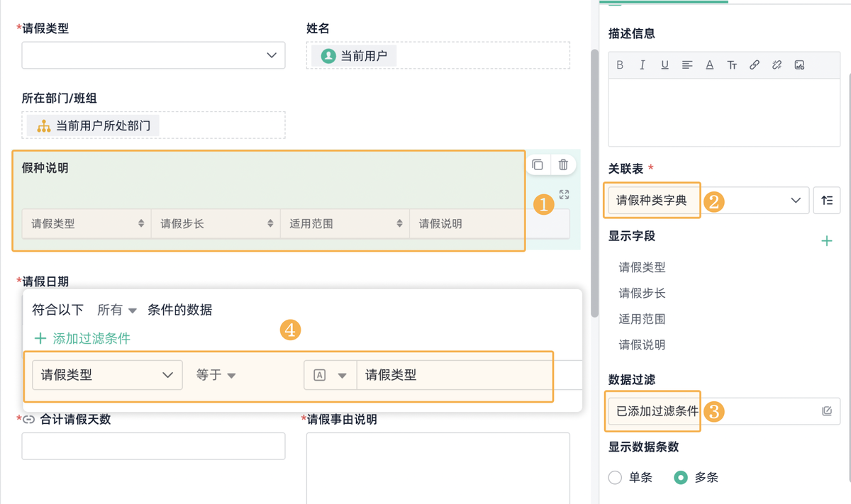Apply italic formatting in description toolbar

(x=643, y=65)
